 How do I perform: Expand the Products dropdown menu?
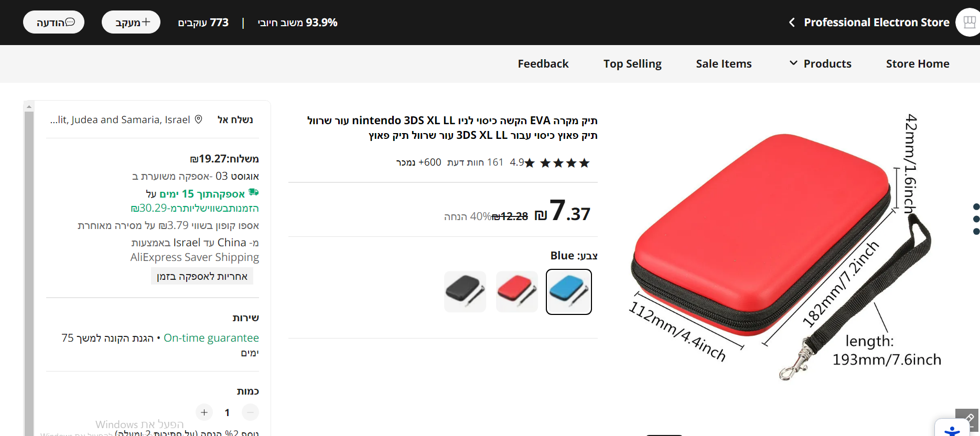[821, 64]
